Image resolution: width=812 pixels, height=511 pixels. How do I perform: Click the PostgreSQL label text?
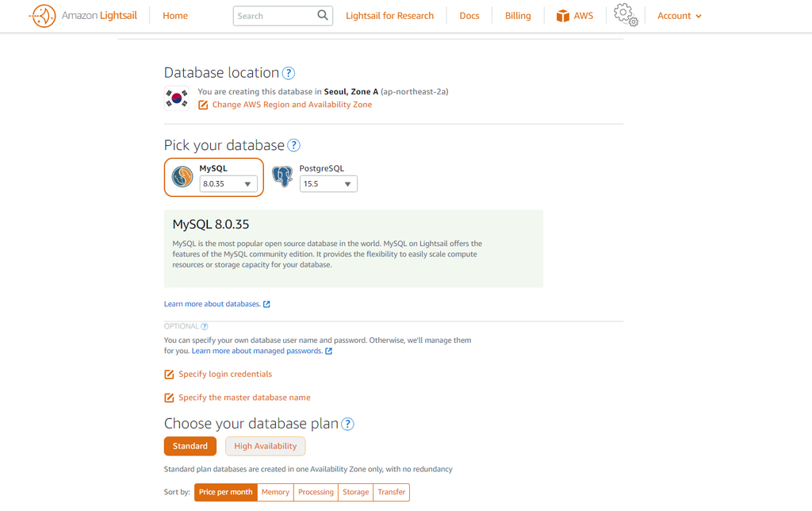pyautogui.click(x=322, y=168)
